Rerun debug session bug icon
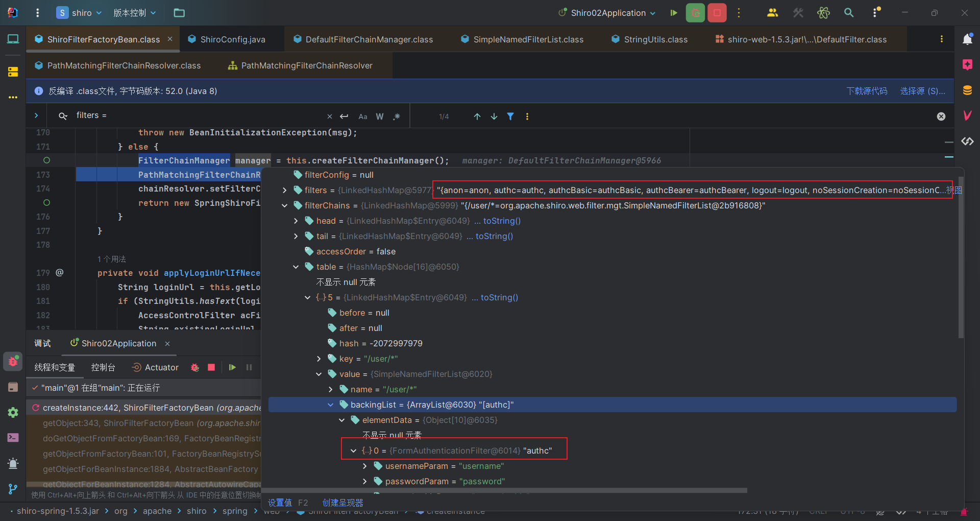 coord(194,367)
